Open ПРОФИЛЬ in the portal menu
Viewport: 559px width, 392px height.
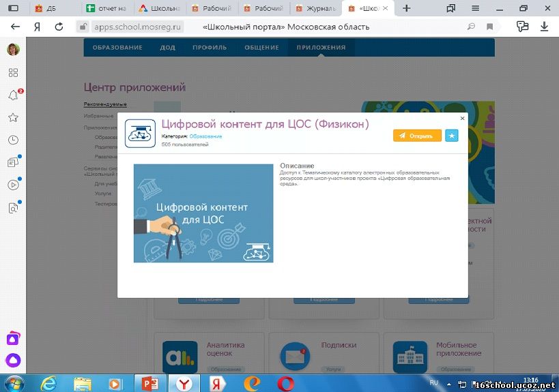pos(210,47)
